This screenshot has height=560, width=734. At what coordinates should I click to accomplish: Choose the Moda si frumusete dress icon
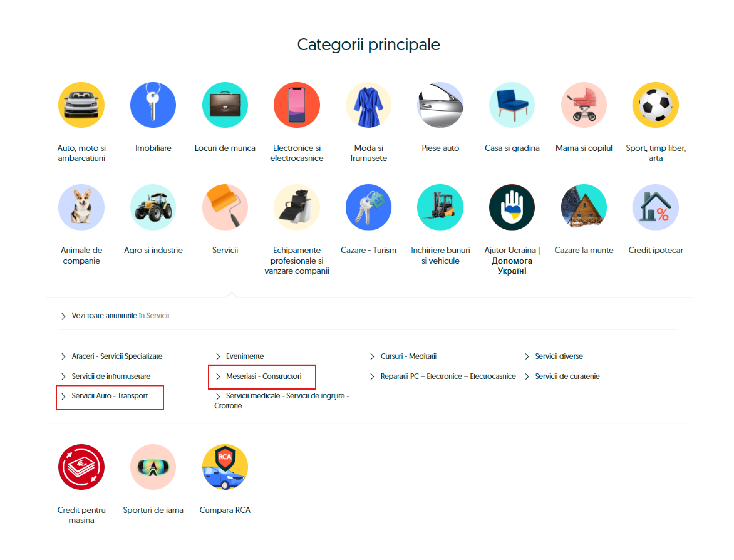click(x=368, y=105)
